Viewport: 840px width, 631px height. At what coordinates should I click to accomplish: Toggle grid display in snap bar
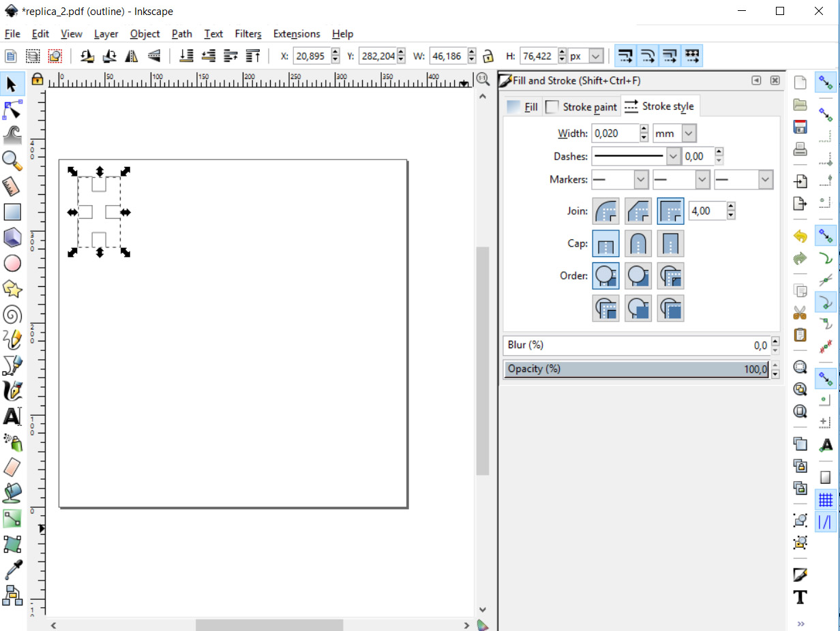826,500
